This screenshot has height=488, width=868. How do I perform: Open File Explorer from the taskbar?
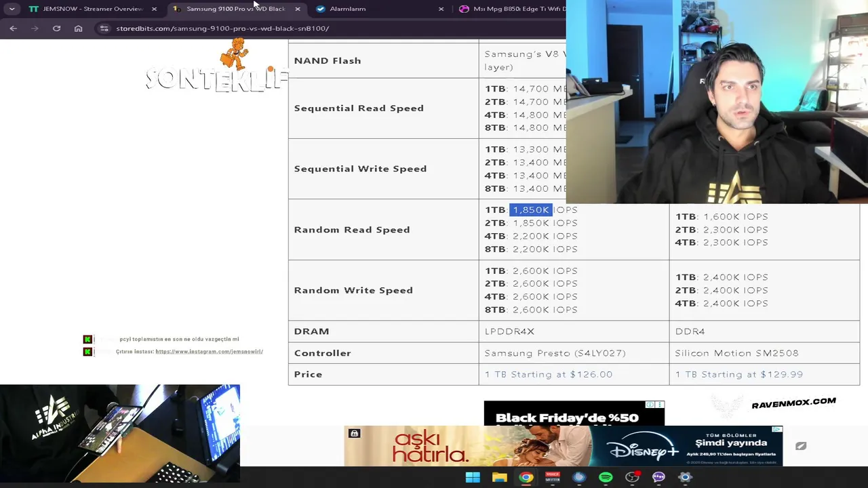500,477
